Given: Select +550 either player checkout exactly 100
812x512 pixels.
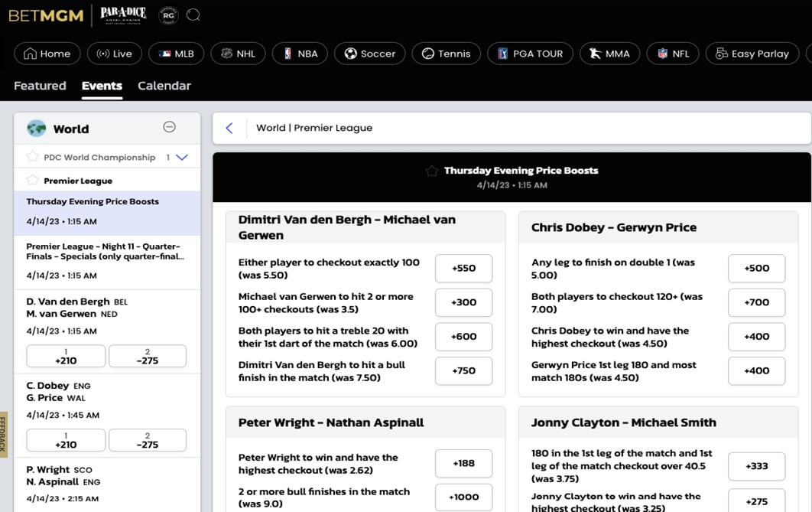Looking at the screenshot, I should pos(463,269).
